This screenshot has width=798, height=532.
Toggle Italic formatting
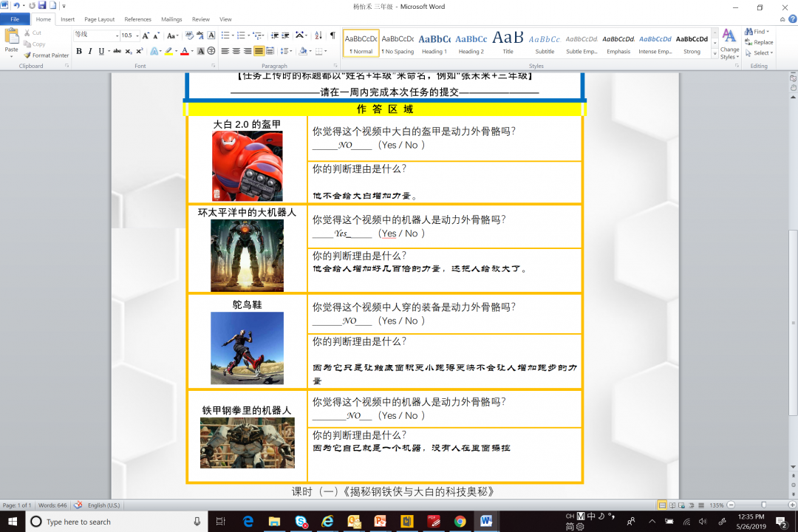[x=90, y=51]
